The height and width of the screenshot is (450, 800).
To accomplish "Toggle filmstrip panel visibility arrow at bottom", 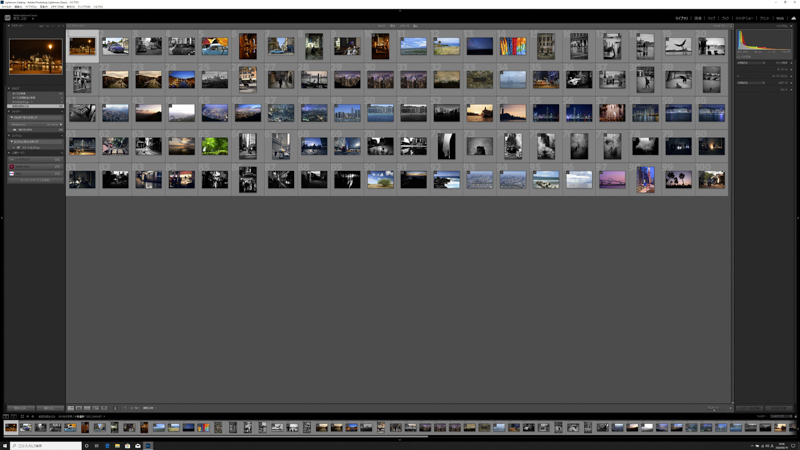I will tap(400, 439).
